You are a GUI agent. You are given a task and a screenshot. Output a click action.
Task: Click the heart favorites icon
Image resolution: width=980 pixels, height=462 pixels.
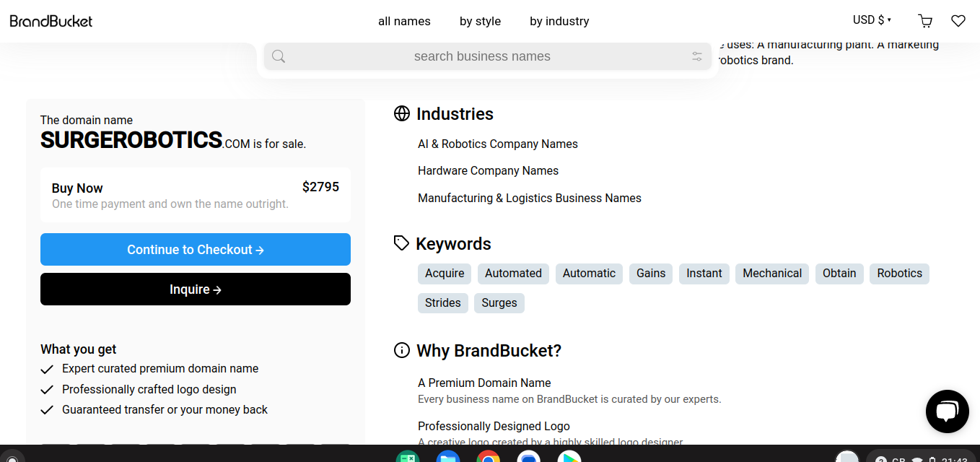[958, 21]
